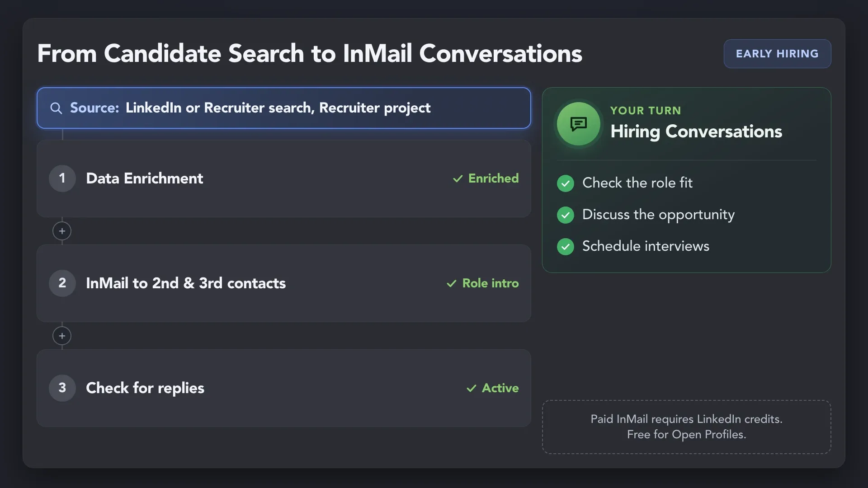Viewport: 868px width, 488px height.
Task: Click step number 1 circle
Action: [62, 178]
